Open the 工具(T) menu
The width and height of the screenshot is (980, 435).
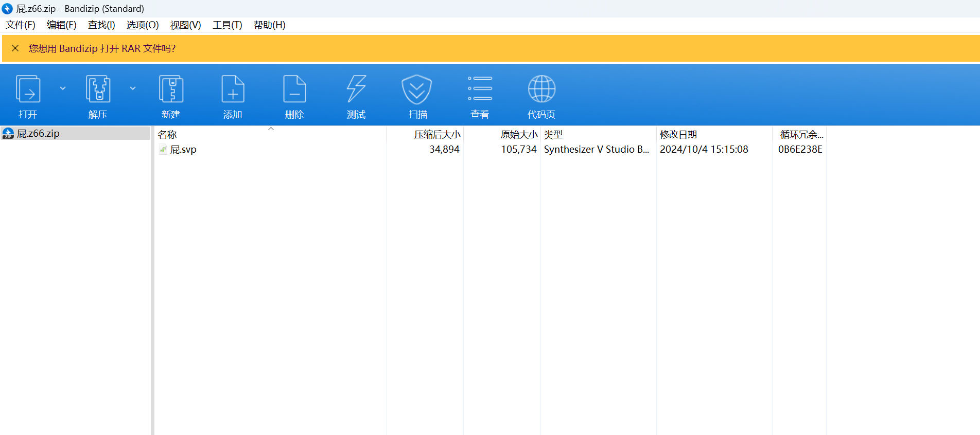click(227, 25)
